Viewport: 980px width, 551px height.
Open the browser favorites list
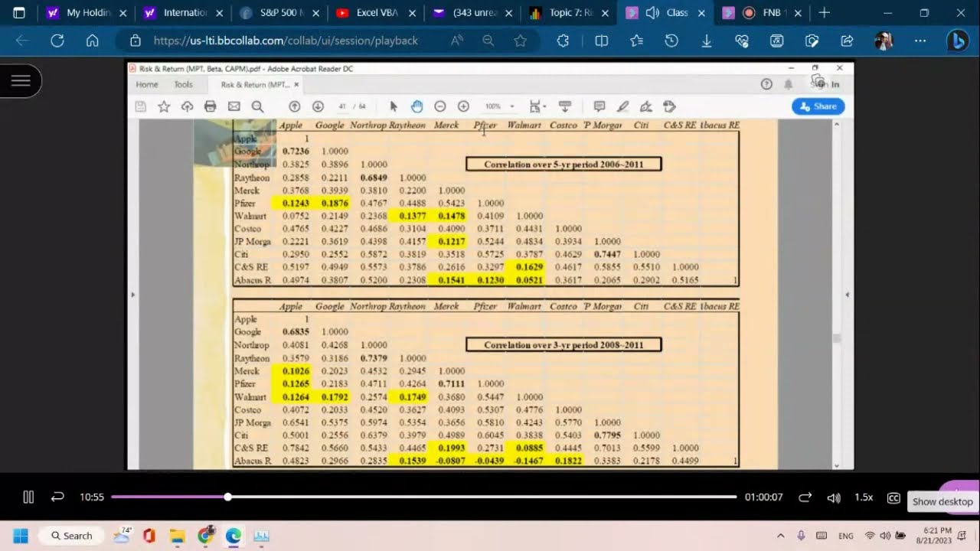pos(636,41)
